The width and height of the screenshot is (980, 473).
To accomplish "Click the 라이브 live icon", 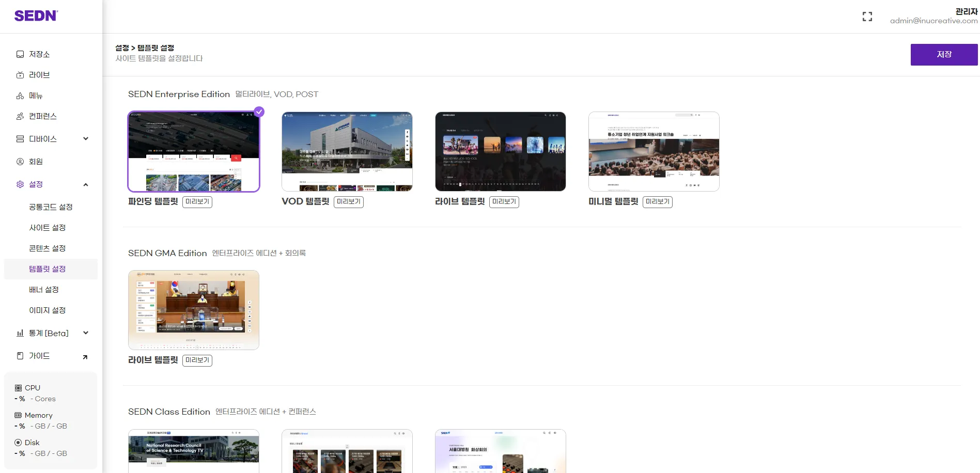I will pos(20,75).
